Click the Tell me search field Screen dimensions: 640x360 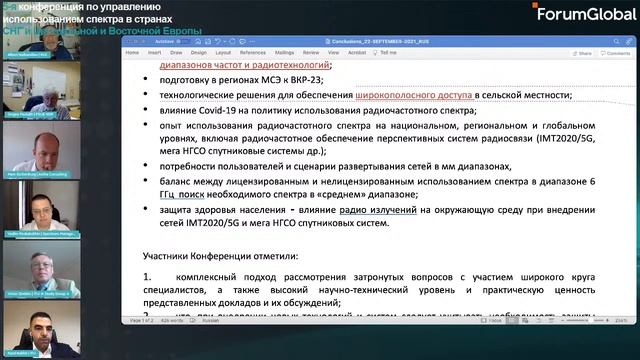(x=385, y=53)
